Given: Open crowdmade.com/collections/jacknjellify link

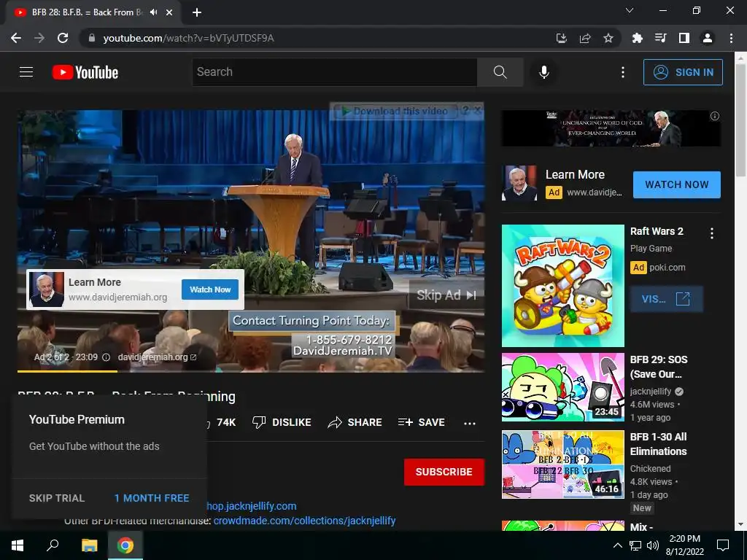Looking at the screenshot, I should 304,521.
